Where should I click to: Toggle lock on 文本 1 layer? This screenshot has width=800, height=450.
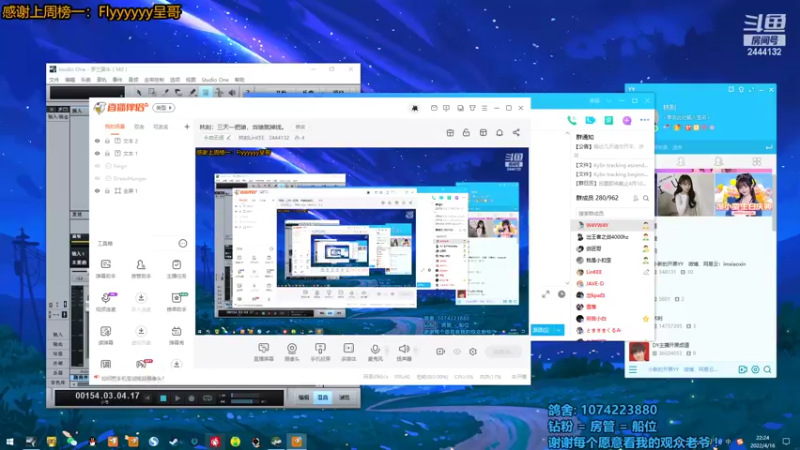pyautogui.click(x=107, y=153)
